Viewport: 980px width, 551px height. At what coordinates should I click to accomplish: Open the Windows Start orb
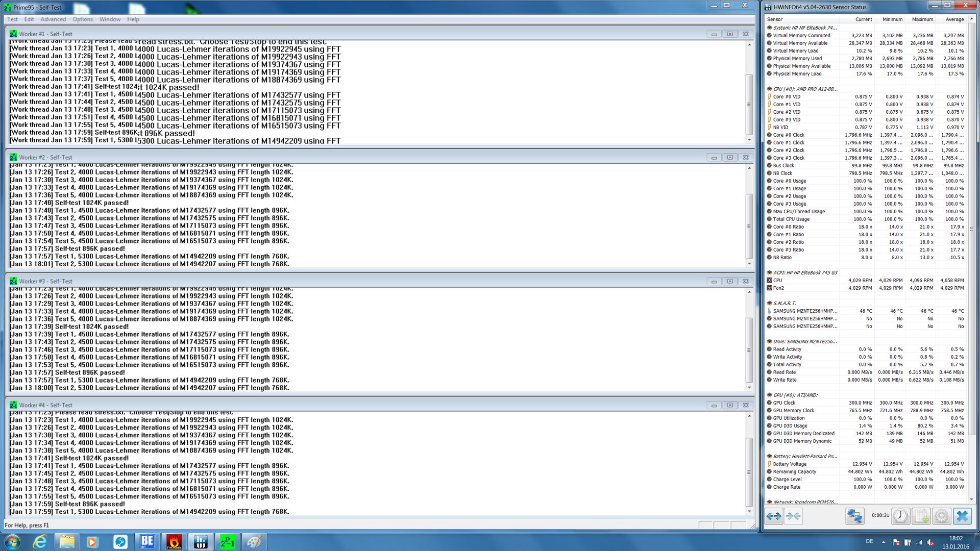(x=12, y=541)
